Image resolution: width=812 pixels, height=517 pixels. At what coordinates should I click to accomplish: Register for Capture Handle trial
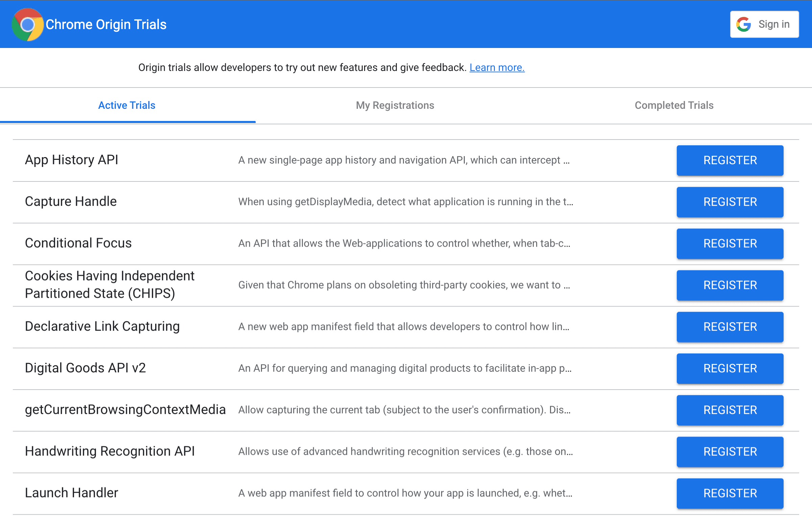(x=729, y=202)
